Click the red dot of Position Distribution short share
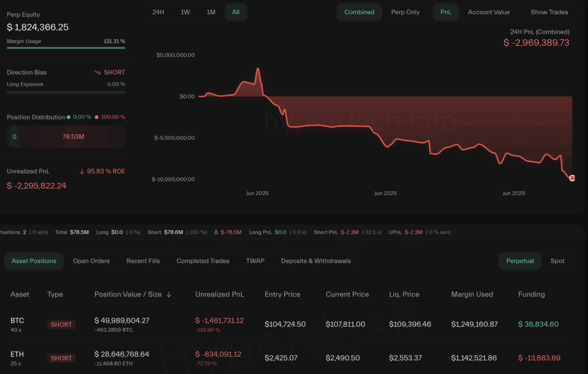Image resolution: width=588 pixels, height=374 pixels. (97, 117)
